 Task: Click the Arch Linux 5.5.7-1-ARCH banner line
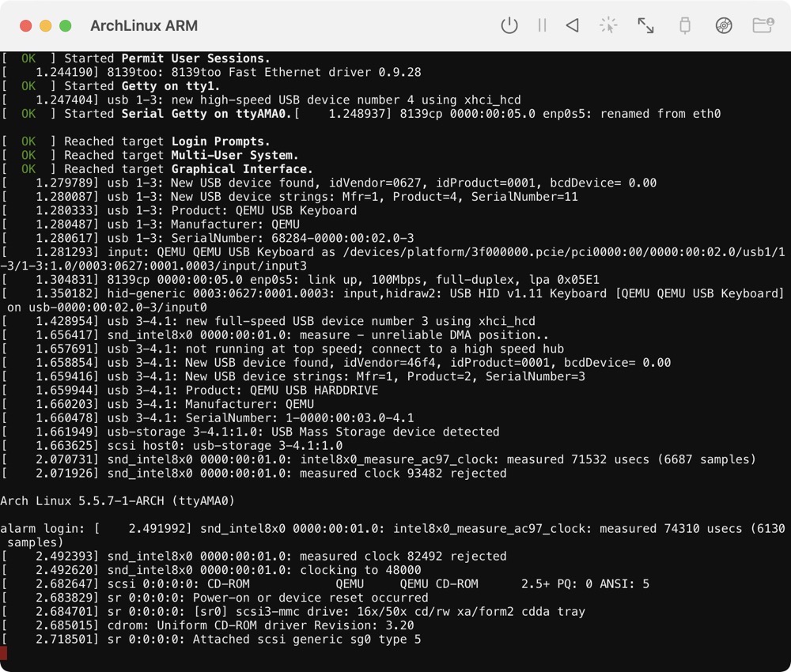[117, 501]
